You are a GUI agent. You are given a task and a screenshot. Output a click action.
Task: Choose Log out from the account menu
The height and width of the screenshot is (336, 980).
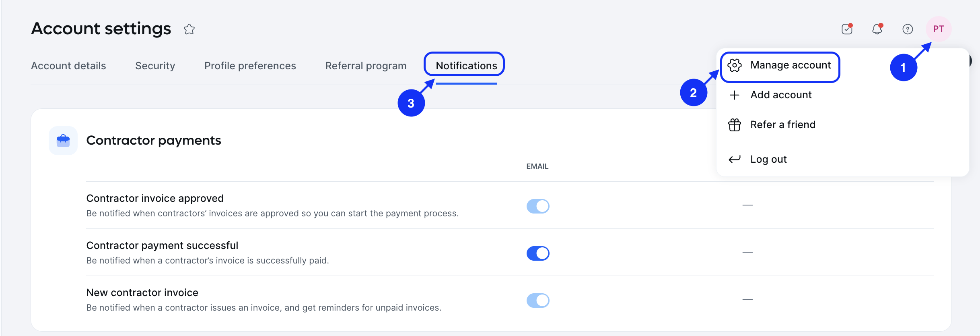[768, 159]
